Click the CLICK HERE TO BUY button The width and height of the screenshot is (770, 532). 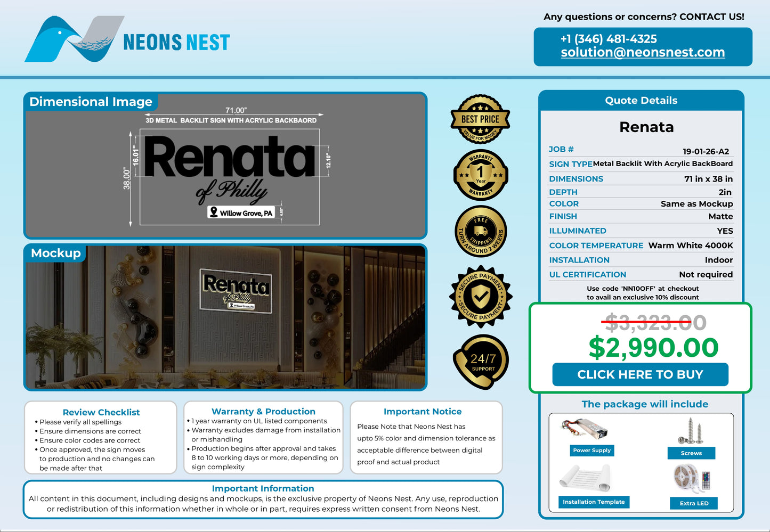641,374
